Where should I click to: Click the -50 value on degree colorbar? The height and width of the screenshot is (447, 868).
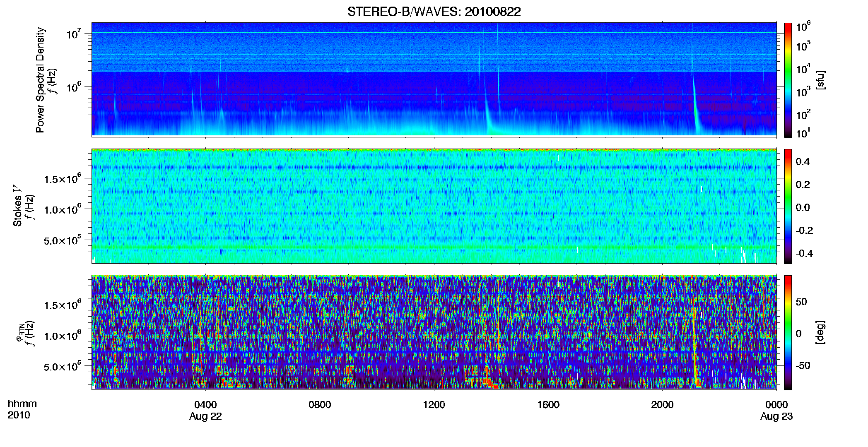pos(803,365)
